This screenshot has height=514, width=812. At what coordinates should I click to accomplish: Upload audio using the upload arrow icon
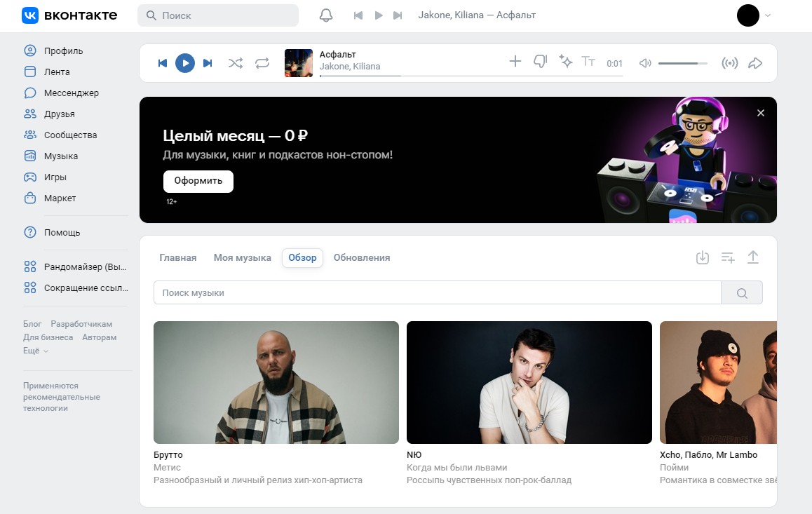coord(752,257)
